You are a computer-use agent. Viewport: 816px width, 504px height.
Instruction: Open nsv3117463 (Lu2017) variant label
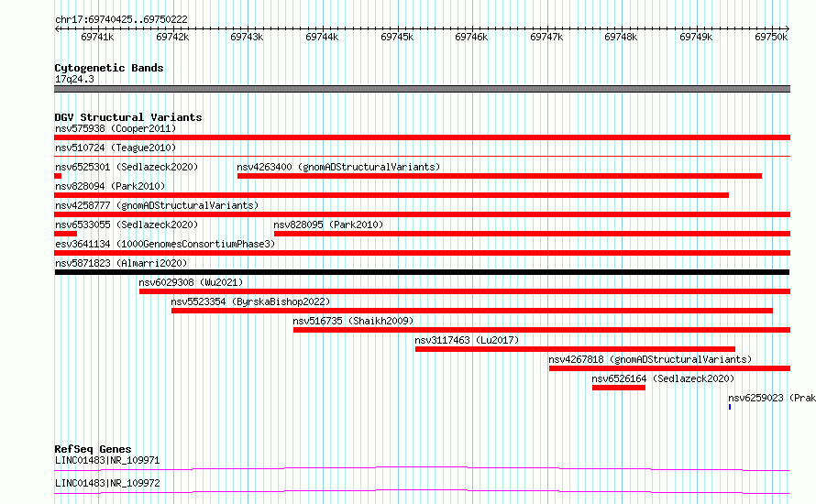point(467,340)
